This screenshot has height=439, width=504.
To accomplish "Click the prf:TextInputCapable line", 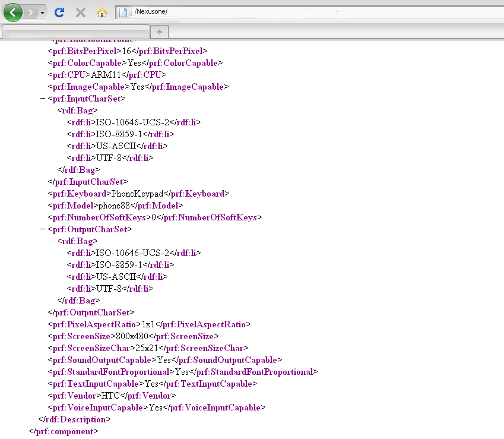I will pos(153,384).
